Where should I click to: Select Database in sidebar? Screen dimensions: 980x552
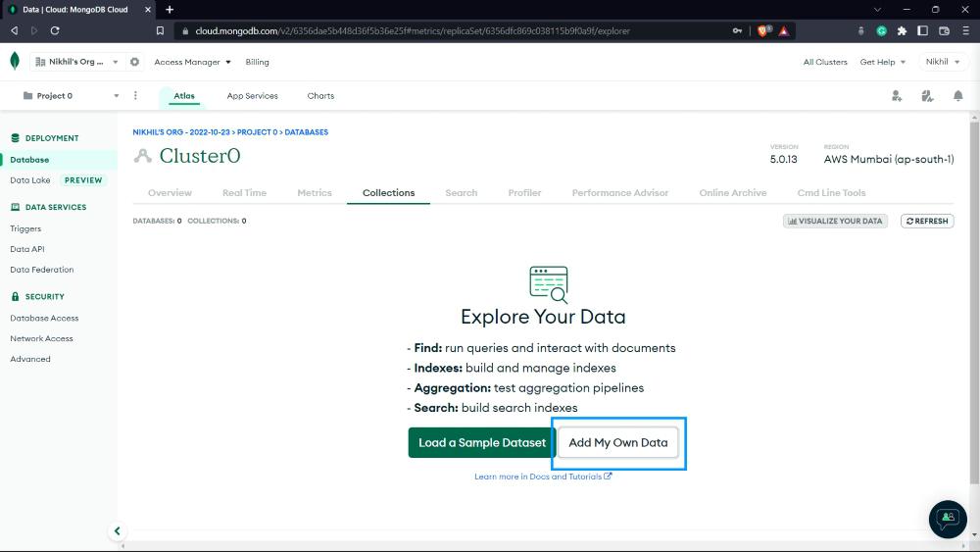click(59, 160)
